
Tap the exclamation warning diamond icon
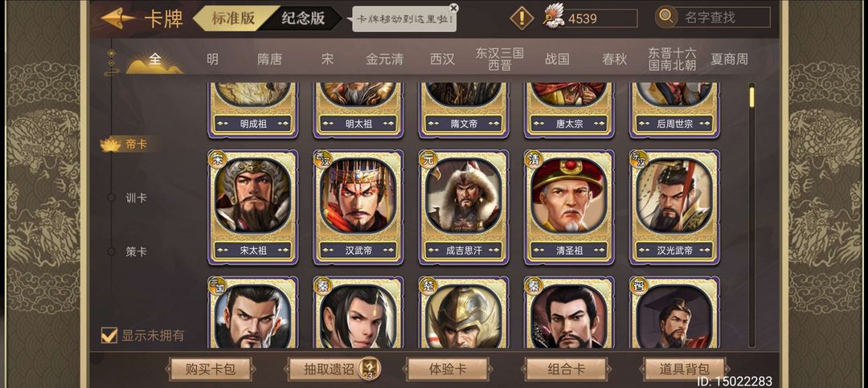522,18
